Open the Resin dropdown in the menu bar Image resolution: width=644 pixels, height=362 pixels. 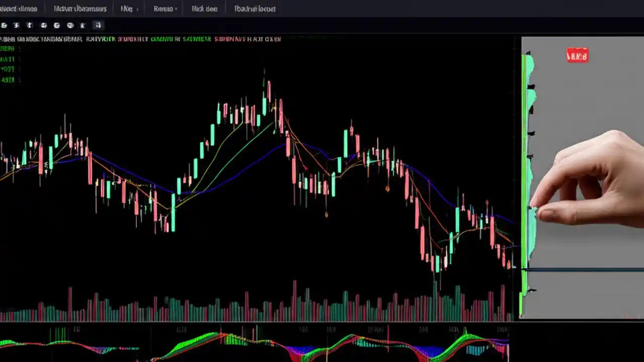coord(165,9)
